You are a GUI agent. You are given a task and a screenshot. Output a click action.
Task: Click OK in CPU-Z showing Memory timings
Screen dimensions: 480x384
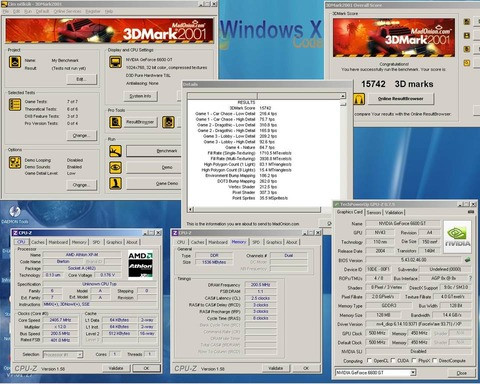pyautogui.click(x=306, y=368)
